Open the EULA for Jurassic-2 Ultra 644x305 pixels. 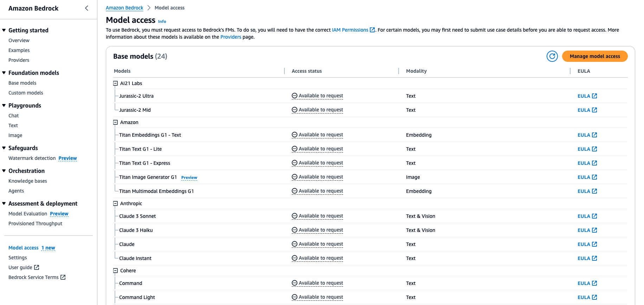pyautogui.click(x=587, y=96)
